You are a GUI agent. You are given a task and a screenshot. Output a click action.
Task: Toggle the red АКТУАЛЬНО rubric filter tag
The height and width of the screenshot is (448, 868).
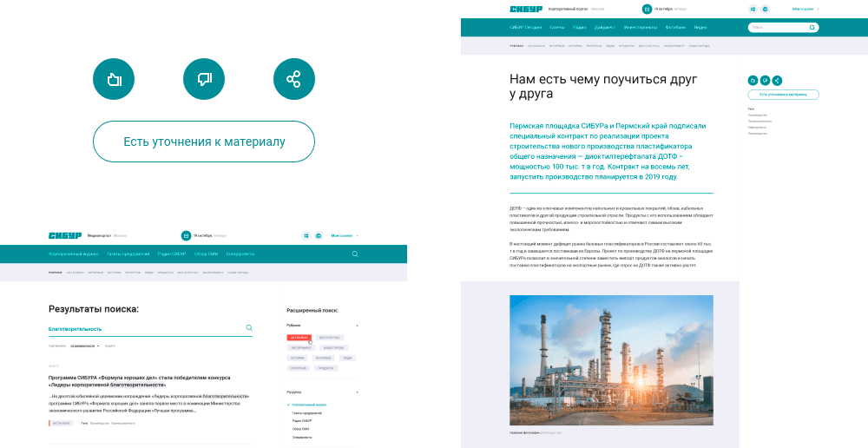pyautogui.click(x=299, y=337)
